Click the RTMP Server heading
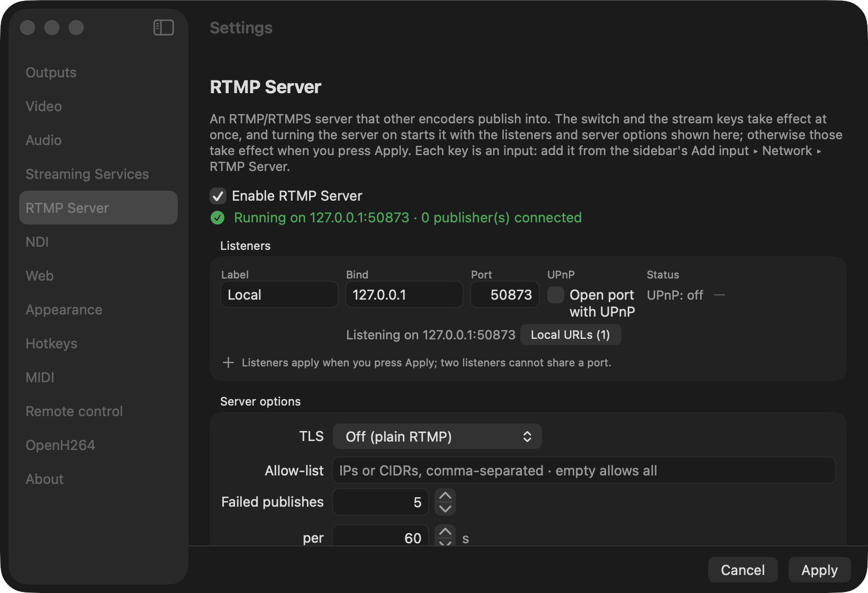The width and height of the screenshot is (868, 593). 266,87
